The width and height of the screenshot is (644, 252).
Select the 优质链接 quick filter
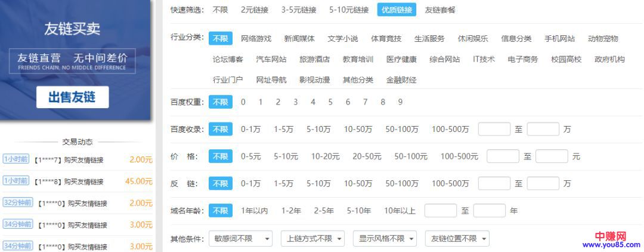[397, 10]
